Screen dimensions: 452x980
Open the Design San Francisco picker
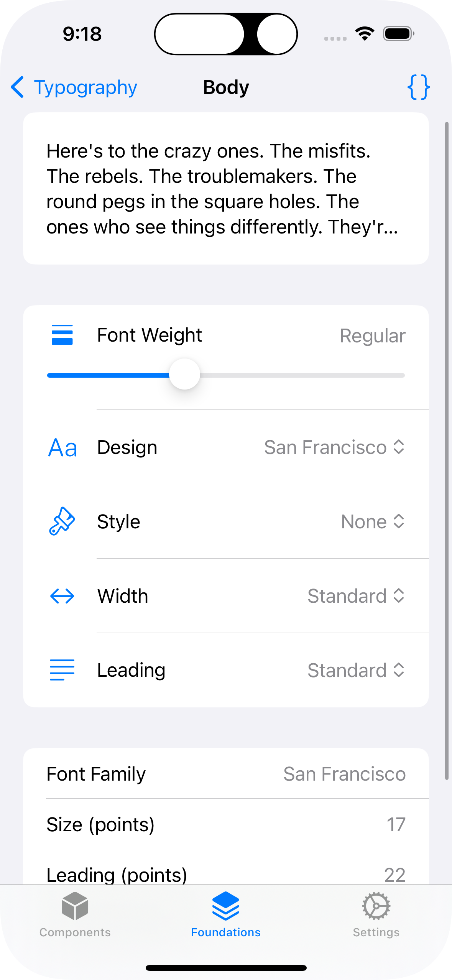click(334, 447)
